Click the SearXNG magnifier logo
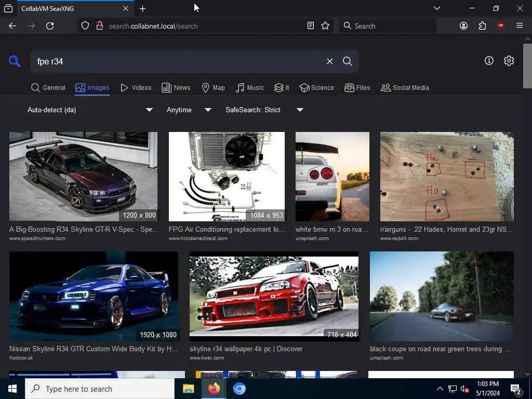The width and height of the screenshot is (532, 399). (15, 61)
